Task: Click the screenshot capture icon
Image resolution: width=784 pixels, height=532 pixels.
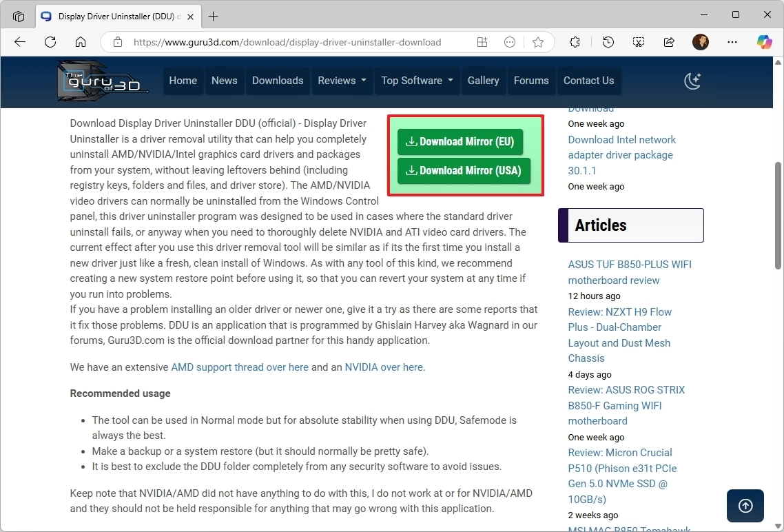Action: point(639,42)
